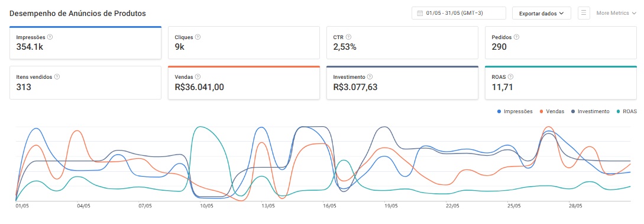Click the 16/05 label on chart axis
The width and height of the screenshot is (644, 224).
click(x=329, y=205)
